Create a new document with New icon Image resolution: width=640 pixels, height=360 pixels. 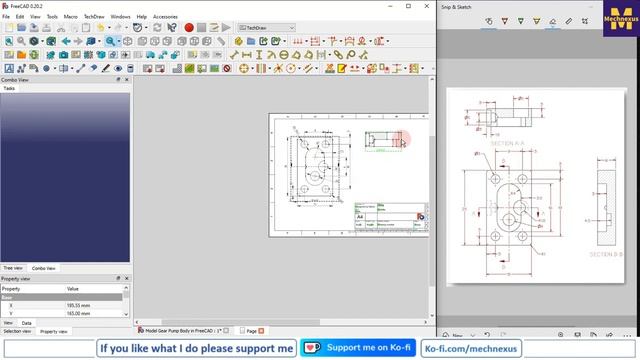tap(9, 27)
